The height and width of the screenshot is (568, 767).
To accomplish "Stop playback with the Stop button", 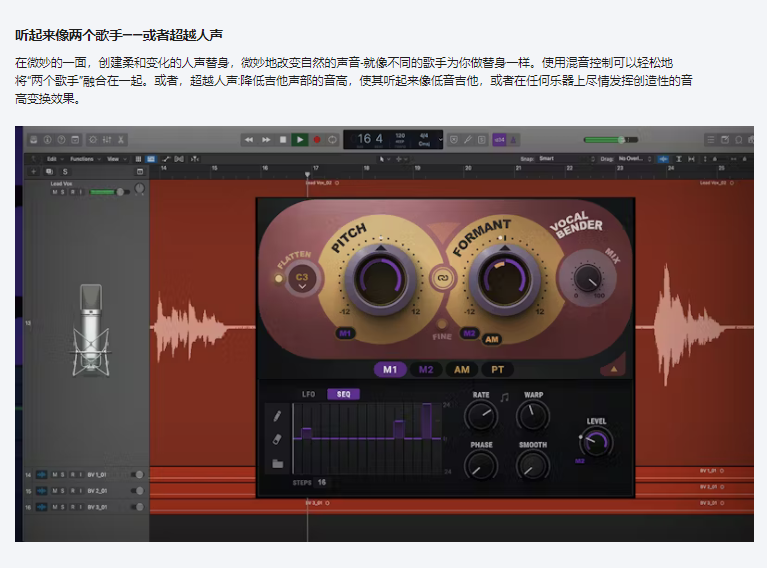I will point(283,140).
